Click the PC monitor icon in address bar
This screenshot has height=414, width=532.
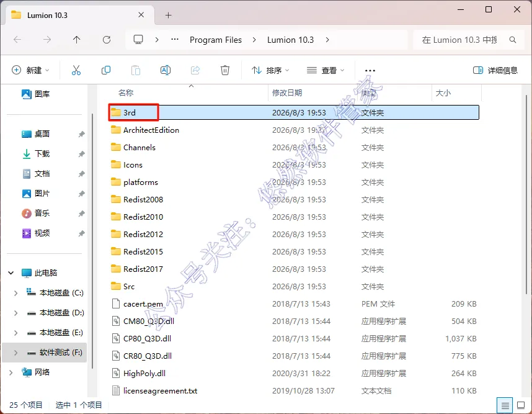click(x=138, y=40)
